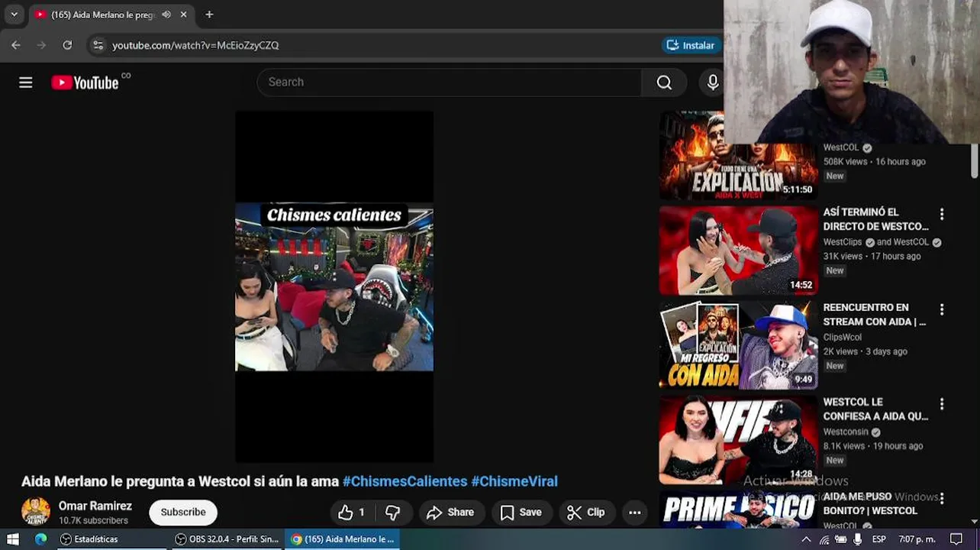Go back with the browser back arrow
This screenshot has width=980, height=550.
tap(16, 45)
